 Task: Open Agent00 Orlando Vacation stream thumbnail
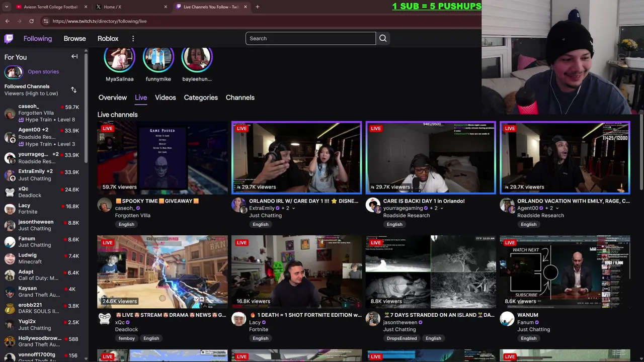click(x=565, y=157)
